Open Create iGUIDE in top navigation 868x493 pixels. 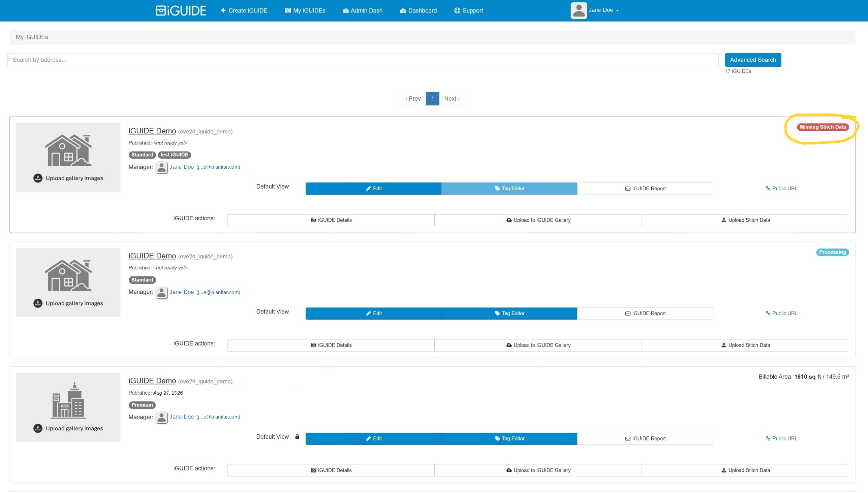pyautogui.click(x=244, y=10)
